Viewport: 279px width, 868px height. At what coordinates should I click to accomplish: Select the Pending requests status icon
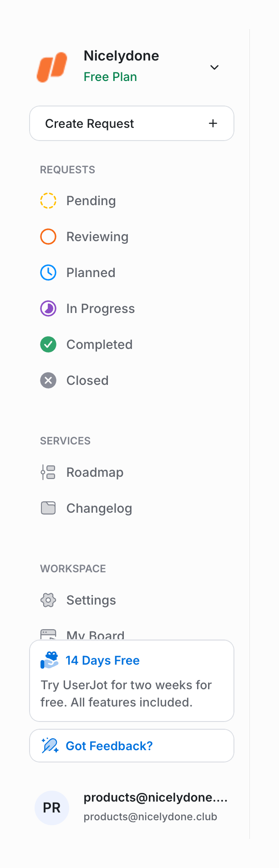tap(48, 200)
